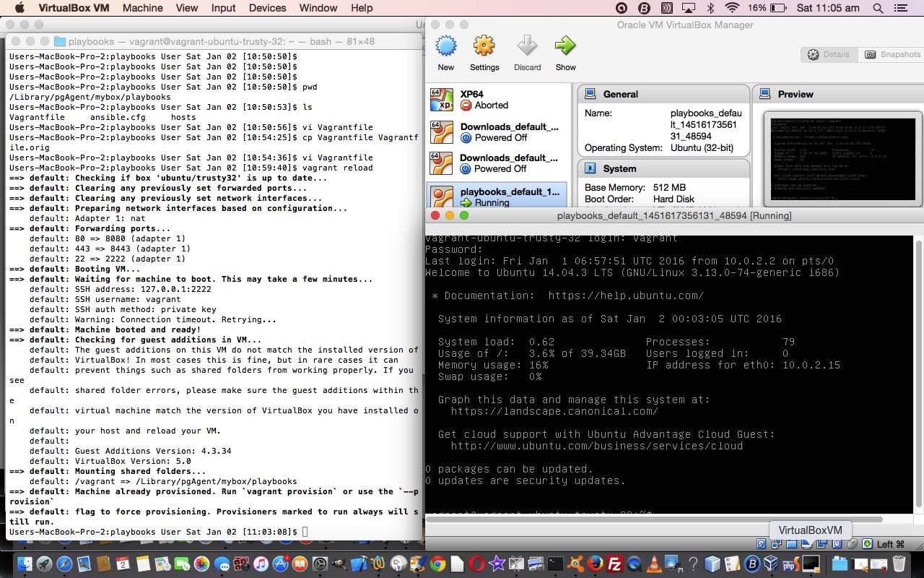Click the VM preview thumbnail
This screenshot has width=924, height=578.
(x=842, y=159)
